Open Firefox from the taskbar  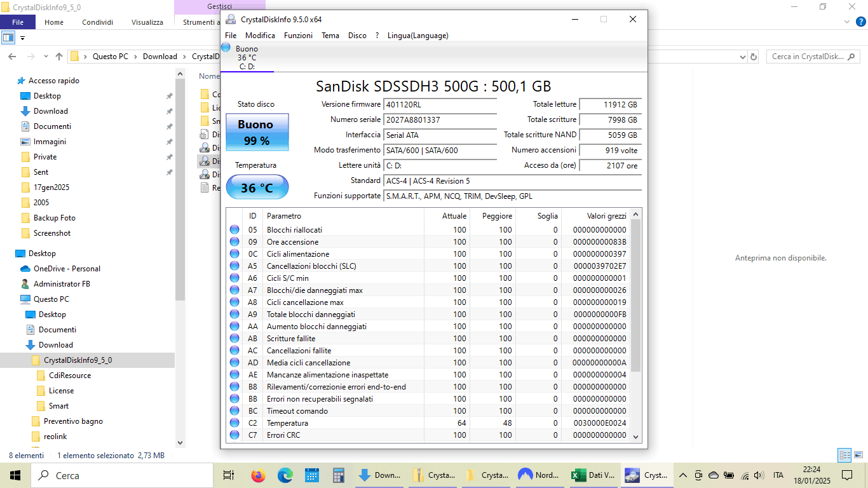pos(258,475)
